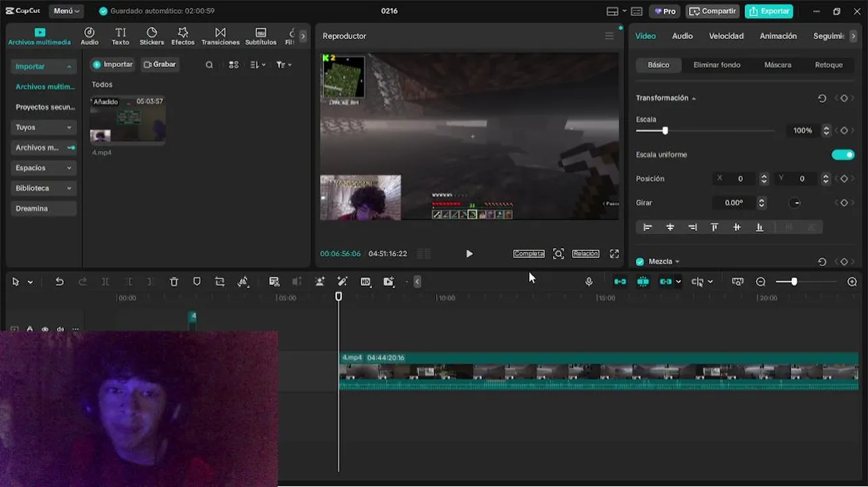Click the player zoom-focus icon
The height and width of the screenshot is (487, 868).
click(558, 254)
